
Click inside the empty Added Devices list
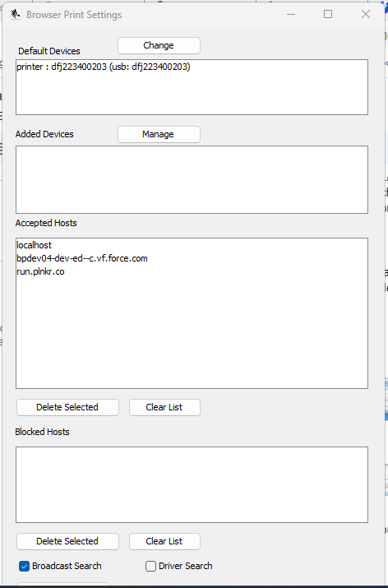point(192,179)
